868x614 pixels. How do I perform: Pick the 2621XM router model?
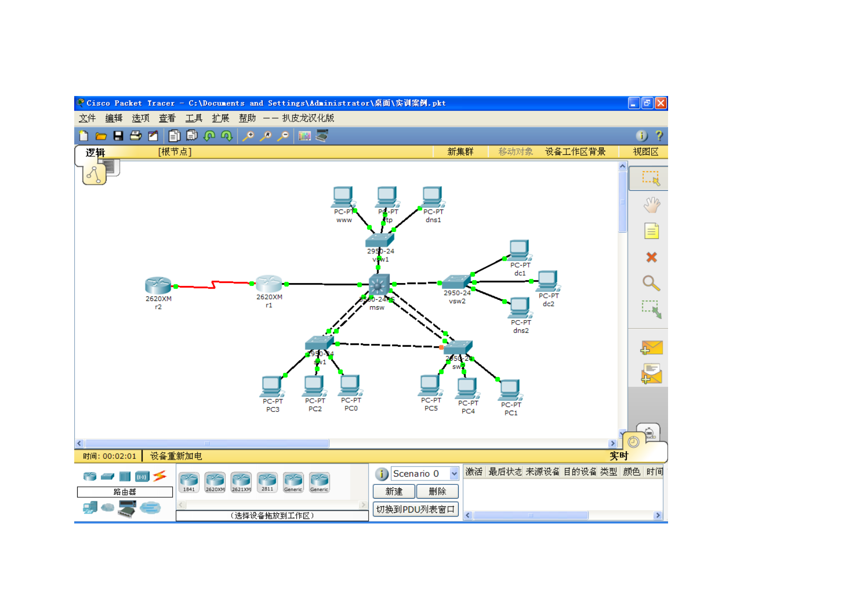[241, 482]
